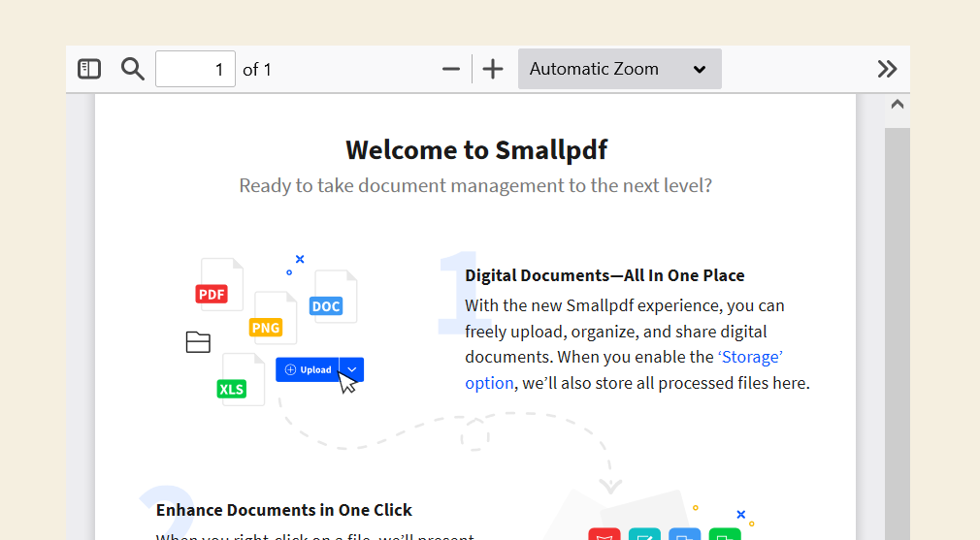This screenshot has width=980, height=540.
Task: Click the Enhance Documents in One Click heading
Action: click(283, 510)
